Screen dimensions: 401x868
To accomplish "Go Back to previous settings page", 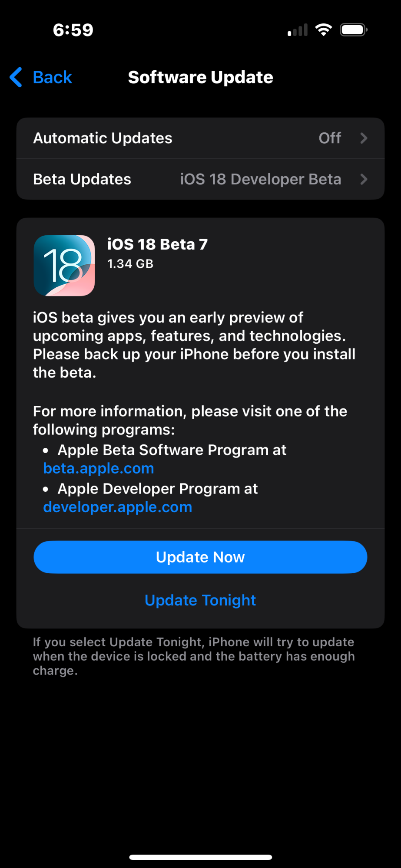I will click(41, 77).
